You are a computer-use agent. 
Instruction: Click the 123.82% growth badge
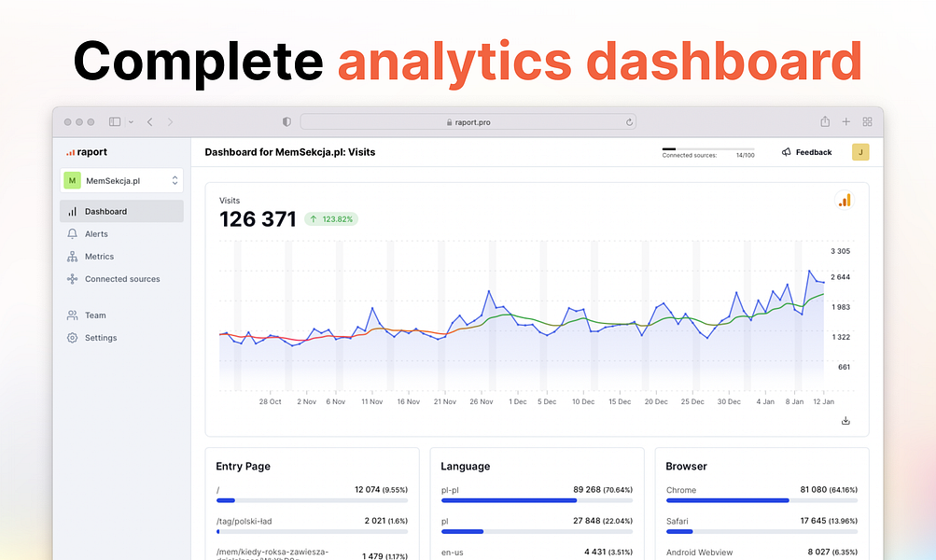331,219
